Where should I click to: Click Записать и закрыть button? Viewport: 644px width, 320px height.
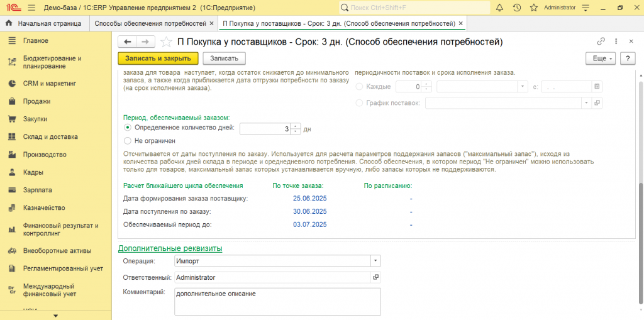click(158, 58)
